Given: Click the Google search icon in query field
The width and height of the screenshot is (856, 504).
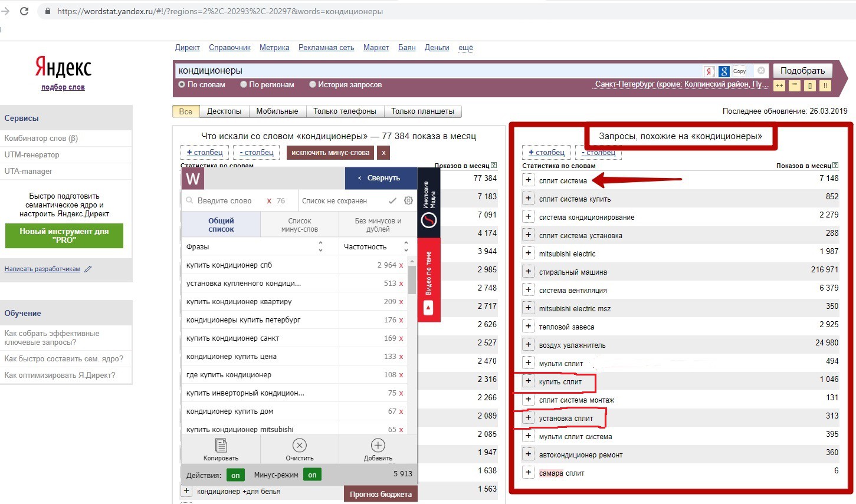Looking at the screenshot, I should (724, 71).
